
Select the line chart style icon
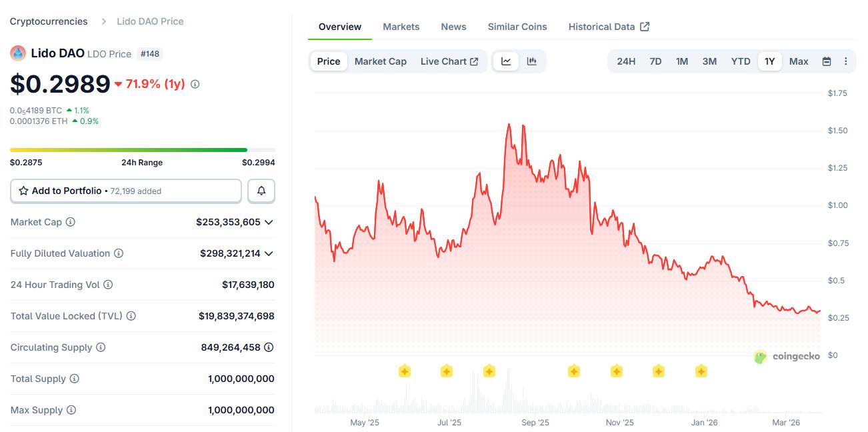tap(506, 60)
